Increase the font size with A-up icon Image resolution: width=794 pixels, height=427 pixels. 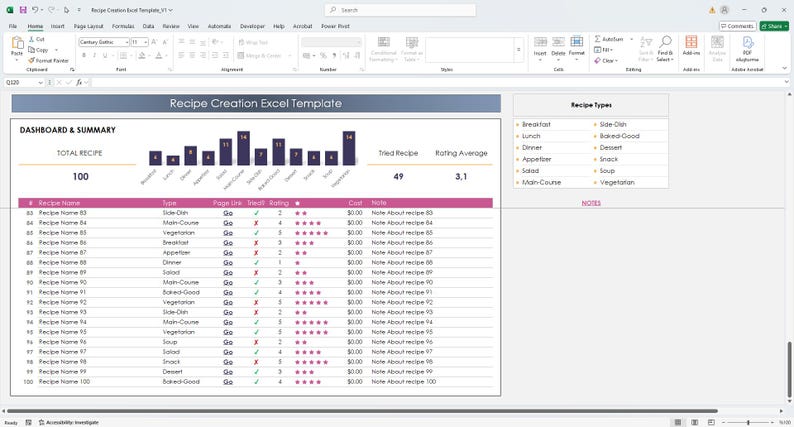click(x=154, y=42)
